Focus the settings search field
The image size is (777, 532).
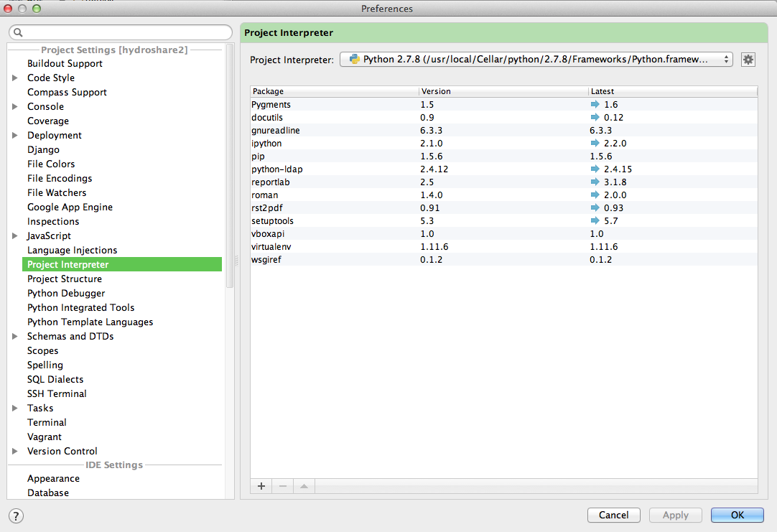(121, 33)
